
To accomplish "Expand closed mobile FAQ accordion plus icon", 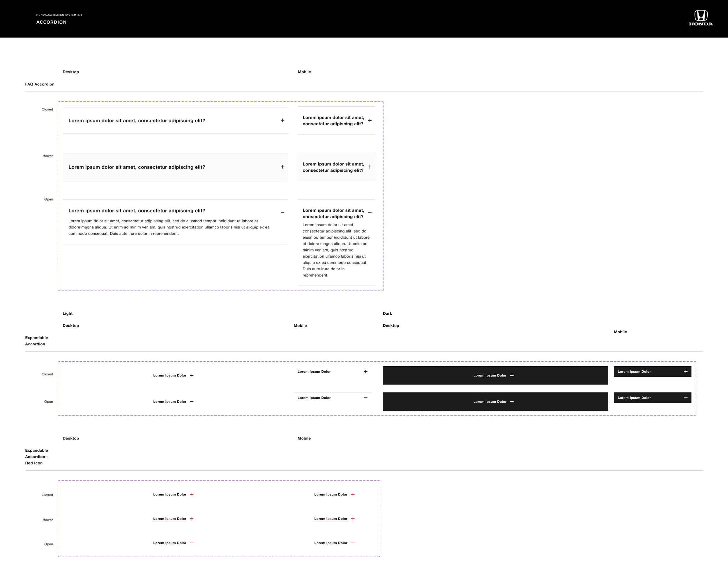I will point(370,120).
